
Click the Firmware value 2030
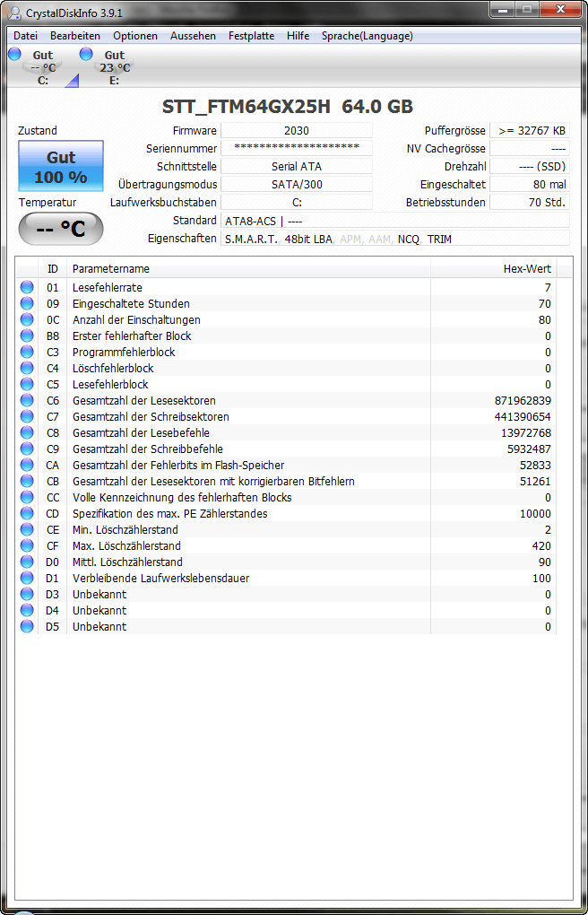click(297, 131)
